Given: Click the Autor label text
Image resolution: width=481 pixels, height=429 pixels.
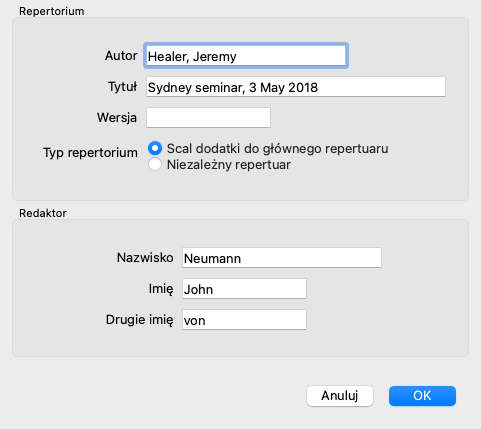Looking at the screenshot, I should point(121,56).
